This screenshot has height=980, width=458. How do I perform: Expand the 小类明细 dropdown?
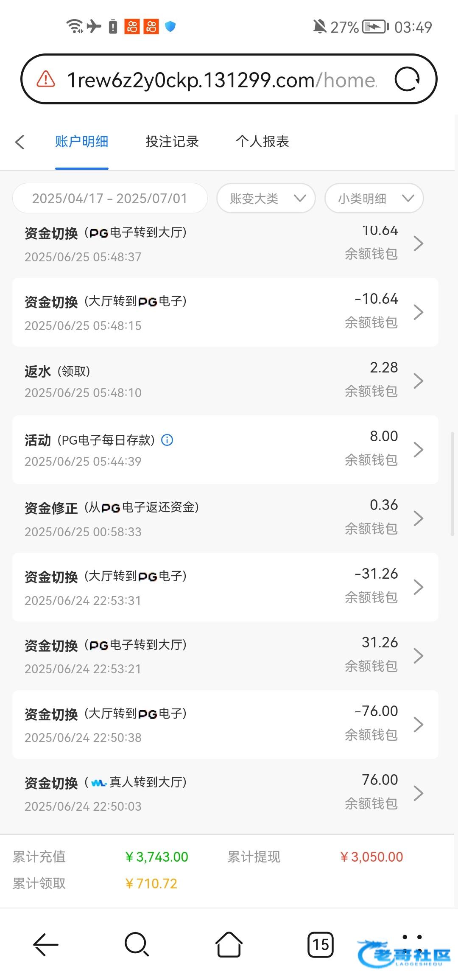pyautogui.click(x=374, y=198)
